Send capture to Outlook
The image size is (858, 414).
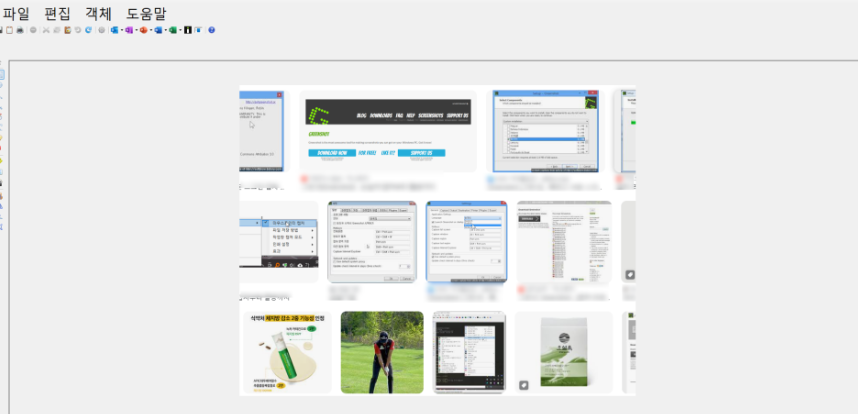point(114,30)
